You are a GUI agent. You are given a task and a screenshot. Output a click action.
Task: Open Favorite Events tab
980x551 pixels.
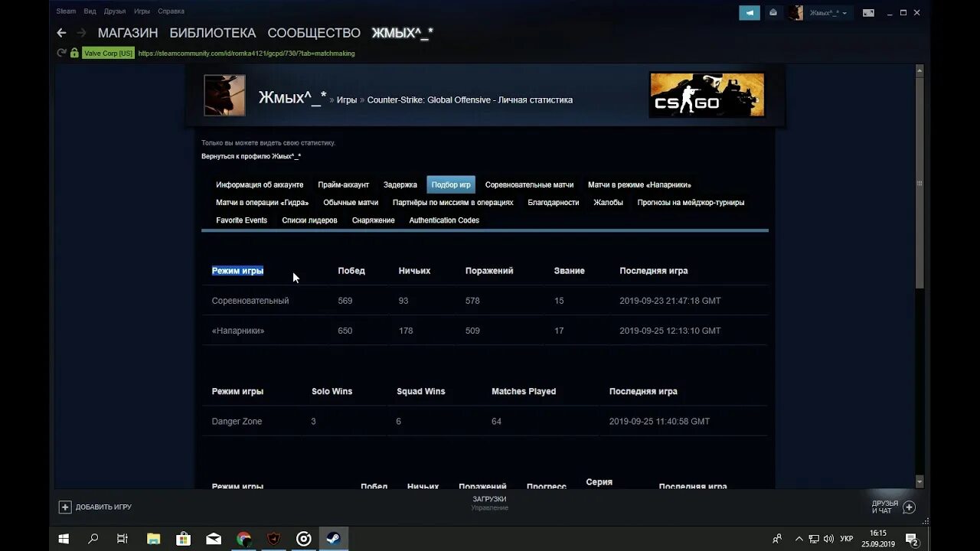[x=242, y=220]
